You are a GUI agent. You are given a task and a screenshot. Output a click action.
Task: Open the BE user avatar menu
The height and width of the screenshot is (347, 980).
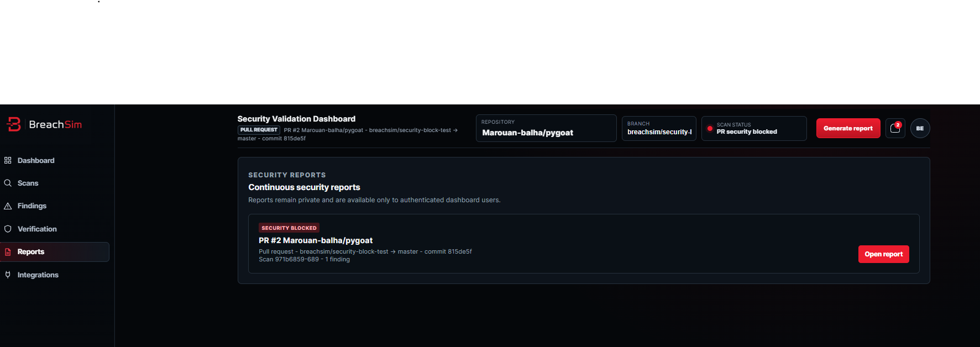(920, 128)
